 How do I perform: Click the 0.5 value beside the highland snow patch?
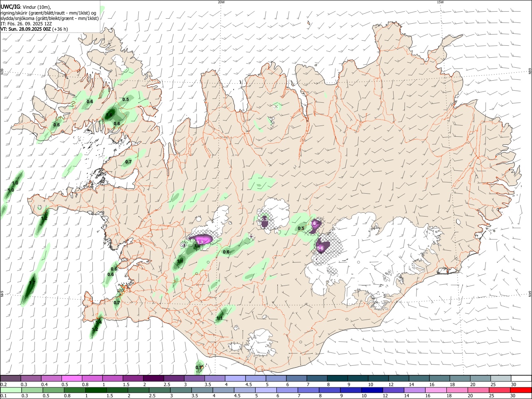coord(301,228)
